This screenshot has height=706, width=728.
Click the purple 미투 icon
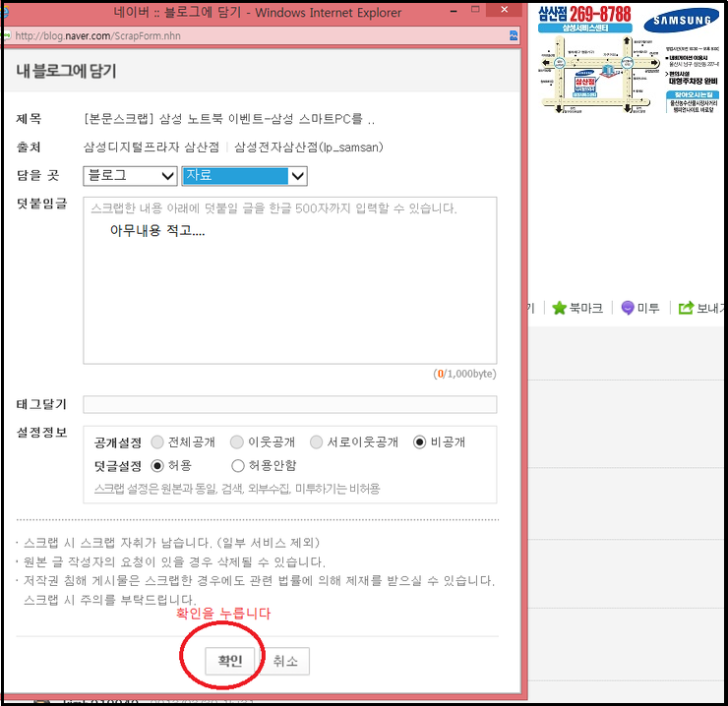[x=628, y=308]
